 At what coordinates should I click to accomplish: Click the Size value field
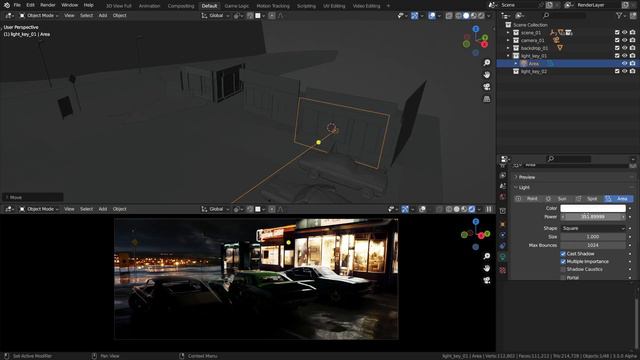593,237
